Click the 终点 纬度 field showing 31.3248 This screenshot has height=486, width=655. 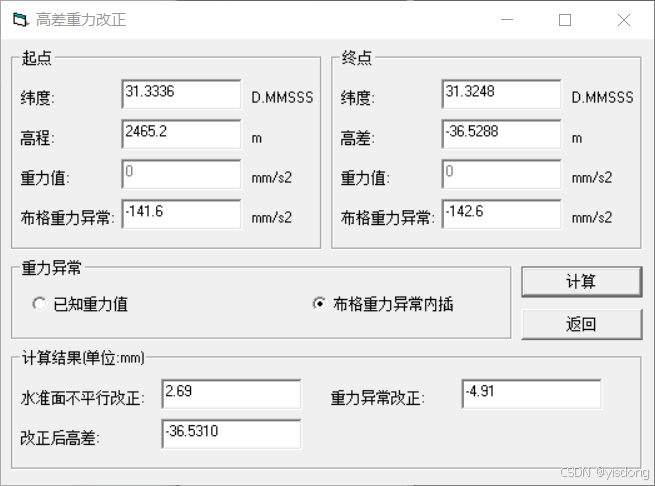(x=501, y=94)
